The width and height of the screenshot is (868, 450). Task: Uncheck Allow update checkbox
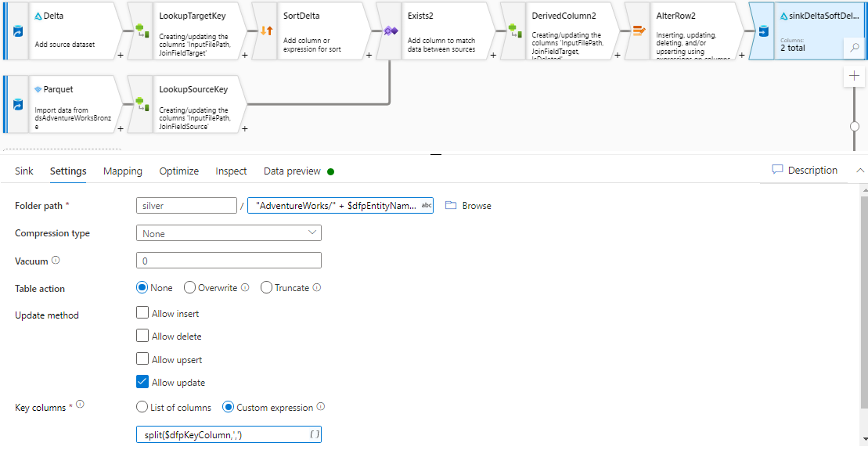142,381
